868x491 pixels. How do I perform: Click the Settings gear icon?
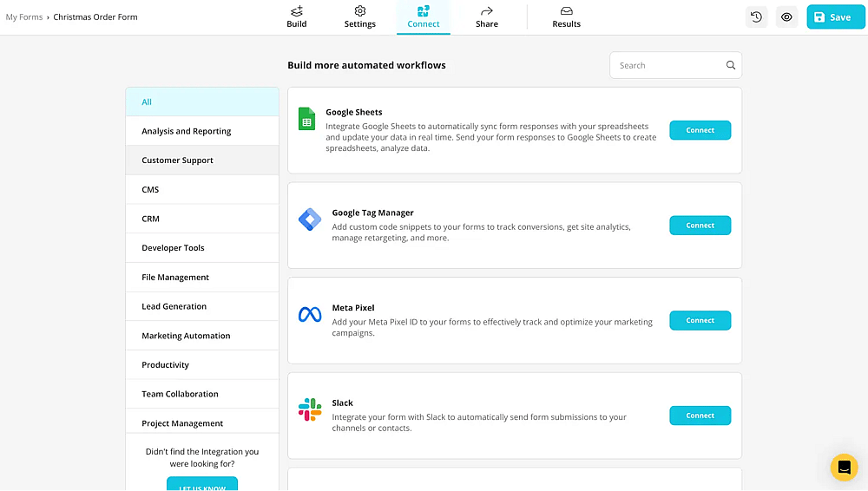(360, 11)
